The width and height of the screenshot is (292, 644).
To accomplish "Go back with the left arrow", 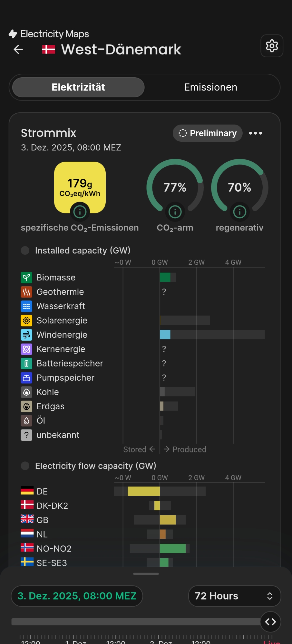I will (x=18, y=49).
